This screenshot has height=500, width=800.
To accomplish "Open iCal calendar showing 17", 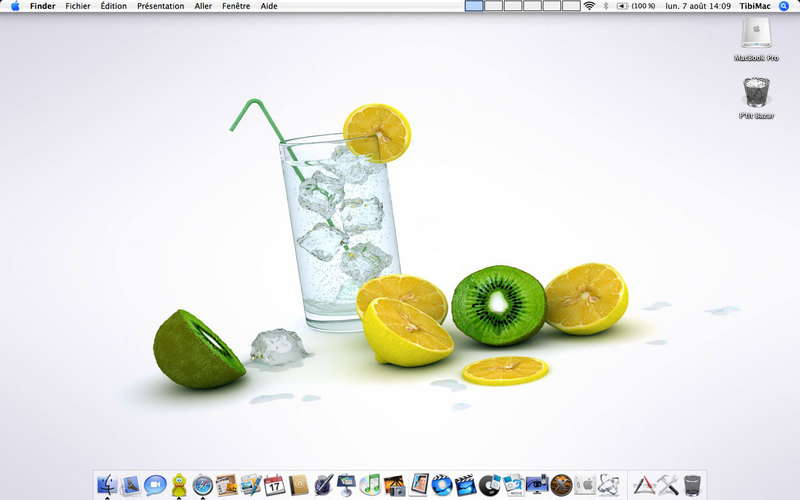I will [274, 485].
